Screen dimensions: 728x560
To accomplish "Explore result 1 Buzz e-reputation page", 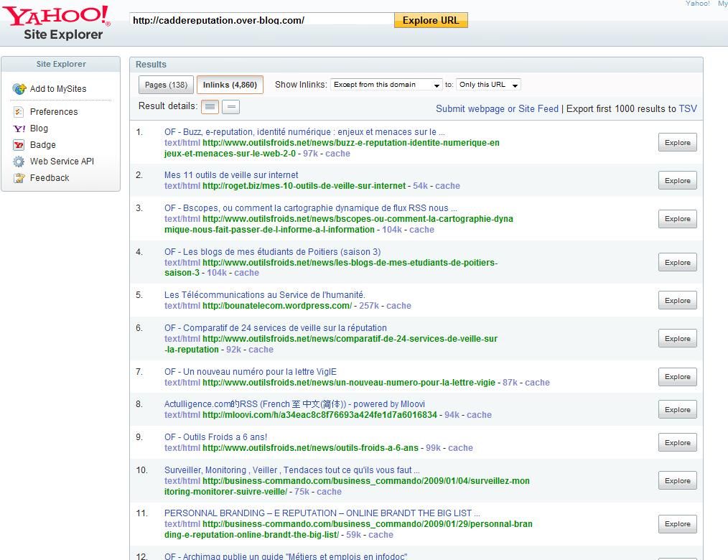I will coord(678,143).
